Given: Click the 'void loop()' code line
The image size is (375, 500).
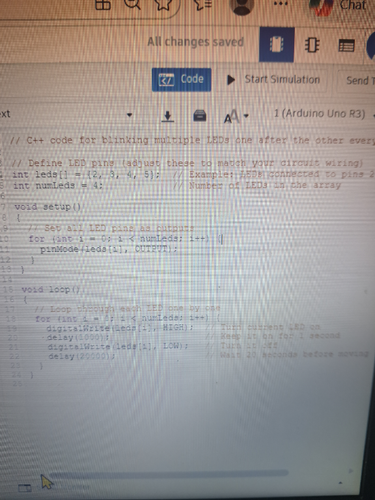Looking at the screenshot, I should [51, 289].
